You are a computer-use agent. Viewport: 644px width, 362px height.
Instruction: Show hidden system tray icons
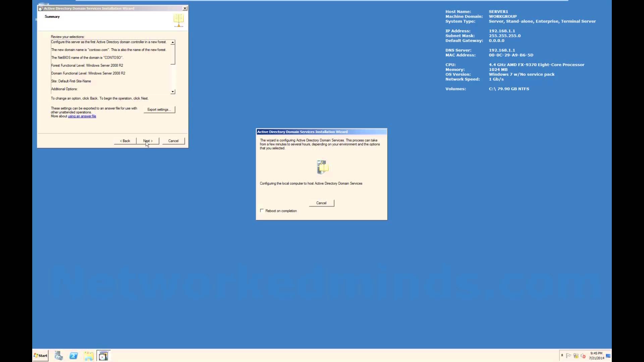pyautogui.click(x=562, y=356)
